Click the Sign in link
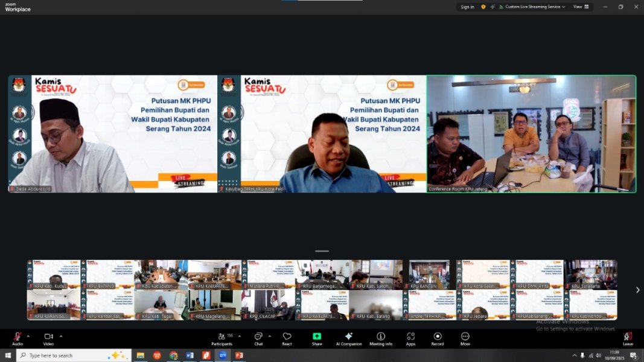 [x=467, y=7]
